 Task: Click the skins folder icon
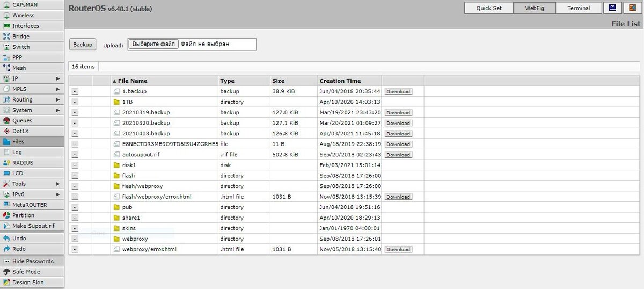pyautogui.click(x=116, y=228)
